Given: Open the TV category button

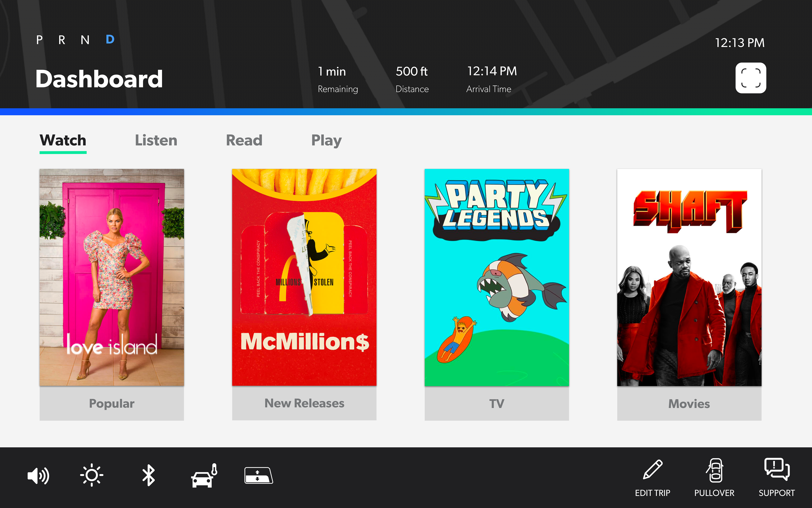Looking at the screenshot, I should (x=497, y=403).
